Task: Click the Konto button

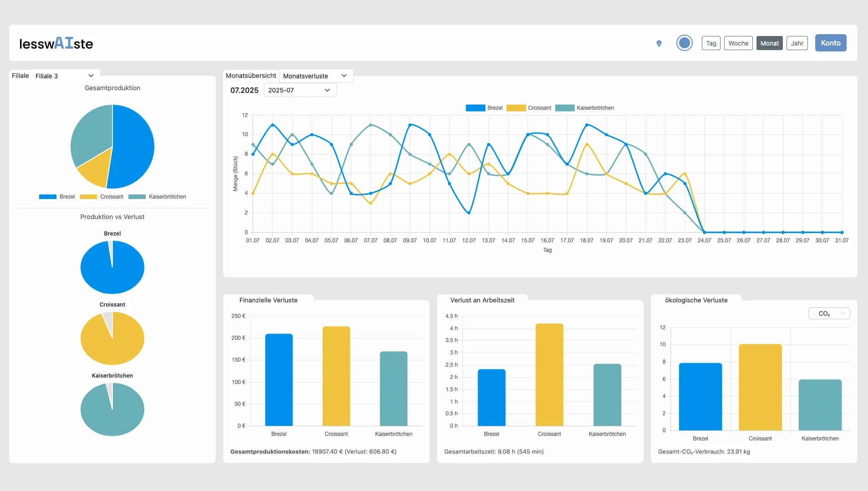Action: tap(830, 43)
